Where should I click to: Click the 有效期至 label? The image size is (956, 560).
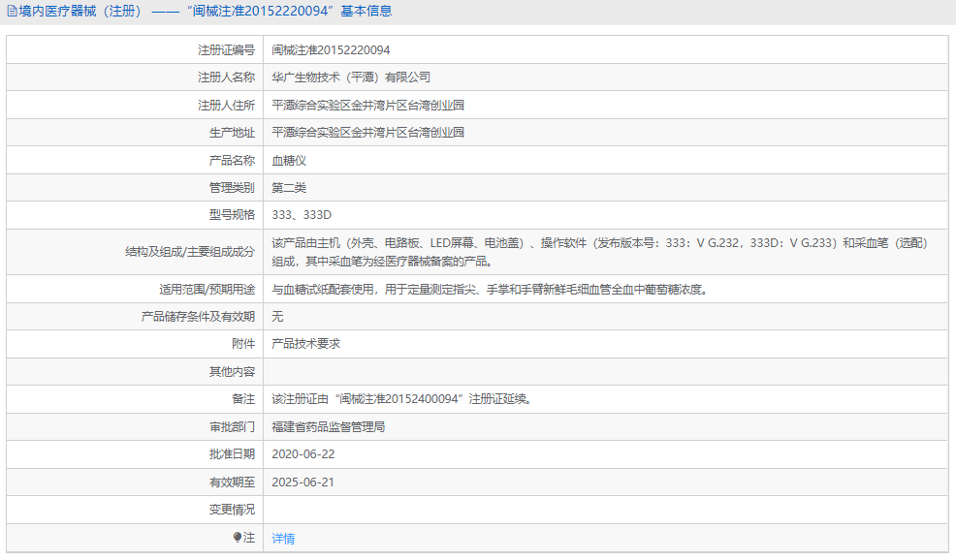pyautogui.click(x=232, y=482)
